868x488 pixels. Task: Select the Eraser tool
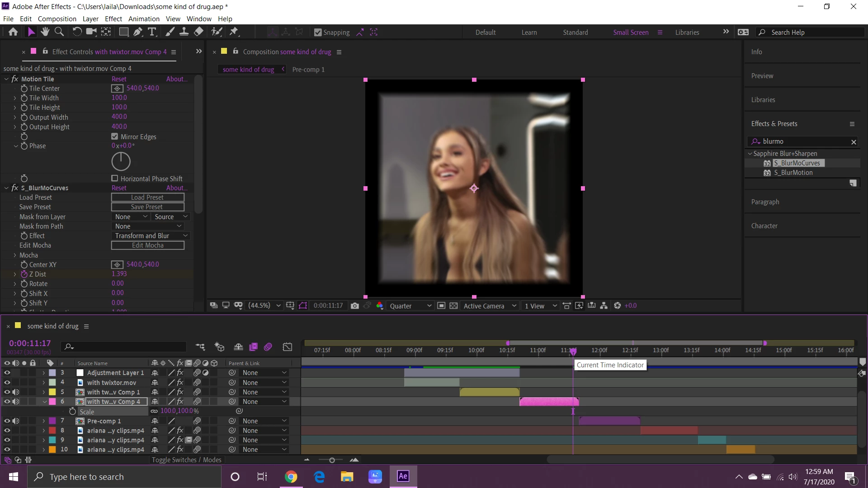click(x=198, y=32)
